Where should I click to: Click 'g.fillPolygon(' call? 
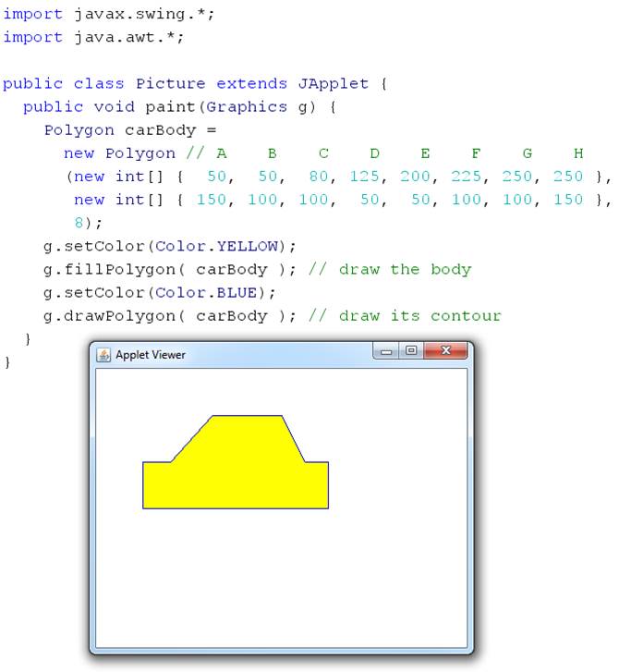point(114,270)
